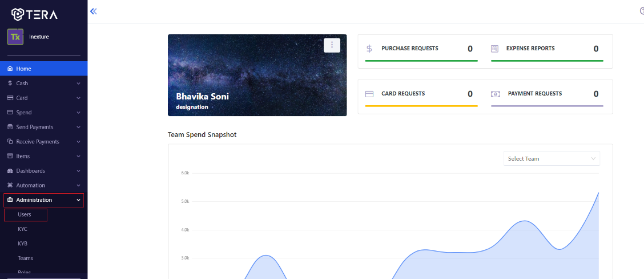The height and width of the screenshot is (279, 644).
Task: Click Expense Reports receipt icon
Action: click(x=495, y=49)
